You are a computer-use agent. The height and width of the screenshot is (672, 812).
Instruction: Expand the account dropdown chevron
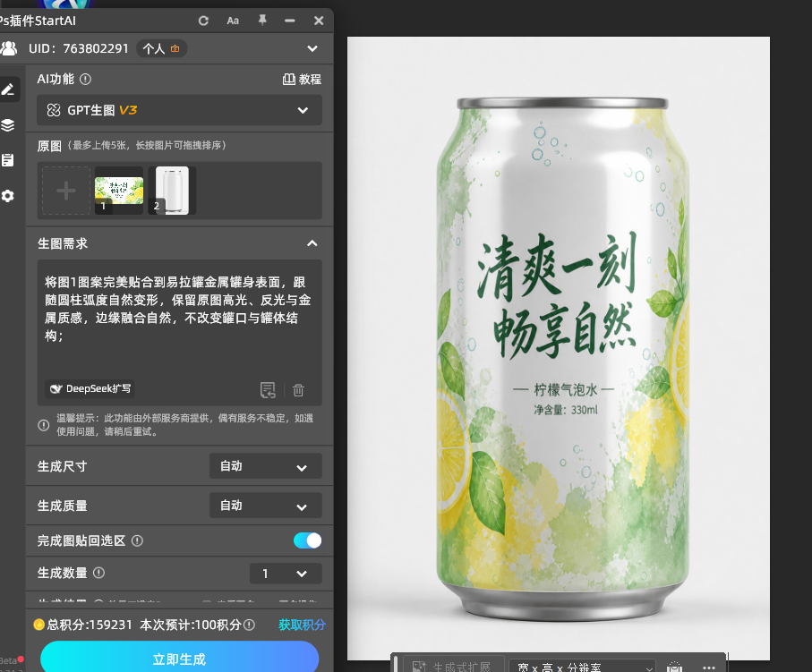312,48
